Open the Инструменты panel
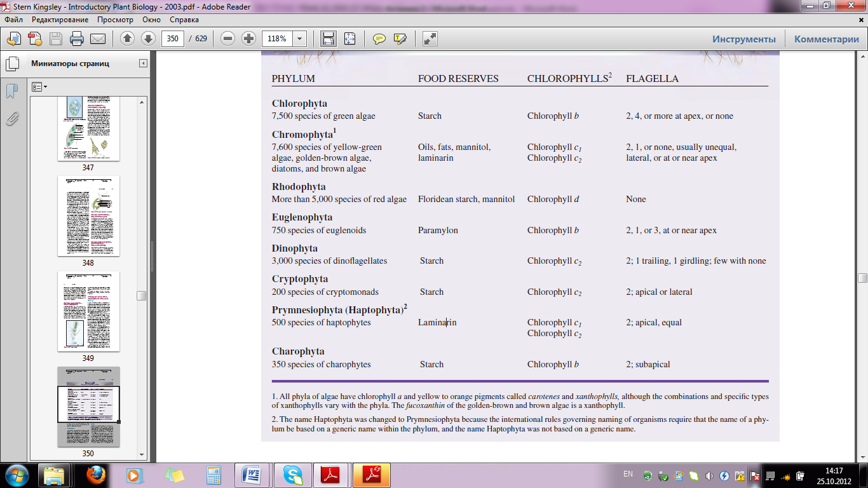868x488 pixels. coord(744,39)
